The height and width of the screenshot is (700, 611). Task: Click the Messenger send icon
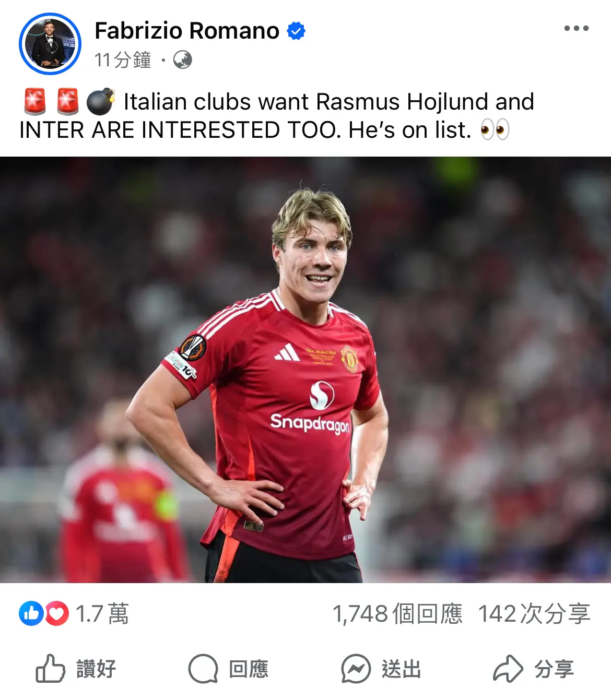(356, 669)
